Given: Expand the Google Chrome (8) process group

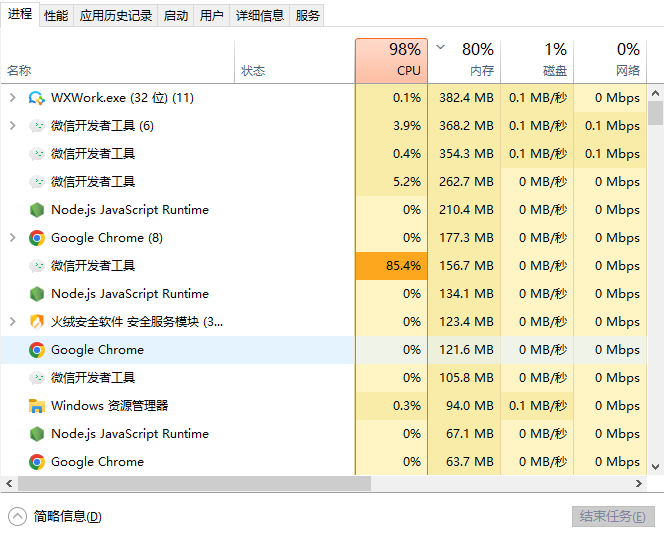Looking at the screenshot, I should (x=13, y=238).
